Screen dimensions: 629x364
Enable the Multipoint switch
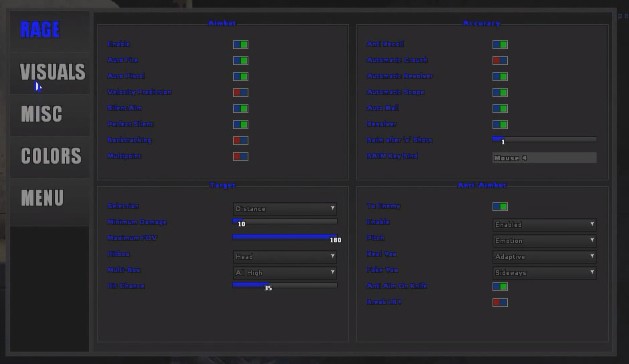tap(241, 157)
